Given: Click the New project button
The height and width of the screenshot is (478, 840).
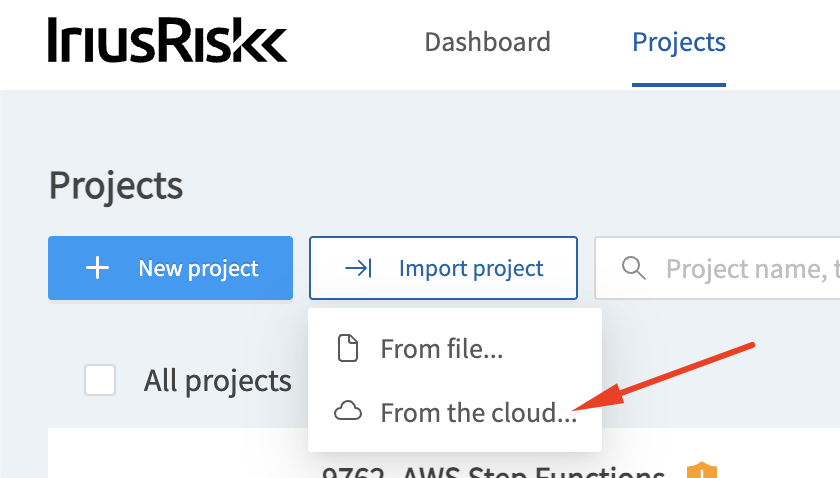Looking at the screenshot, I should point(170,268).
